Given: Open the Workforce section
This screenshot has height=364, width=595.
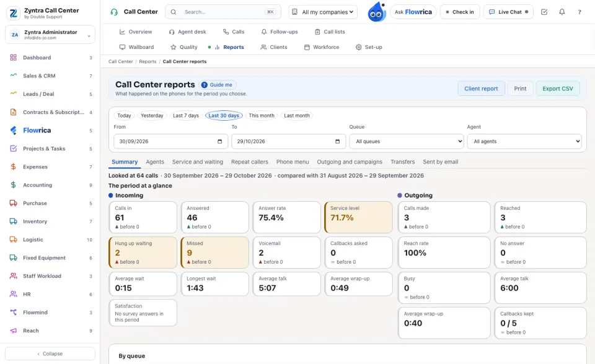Looking at the screenshot, I should [x=322, y=47].
